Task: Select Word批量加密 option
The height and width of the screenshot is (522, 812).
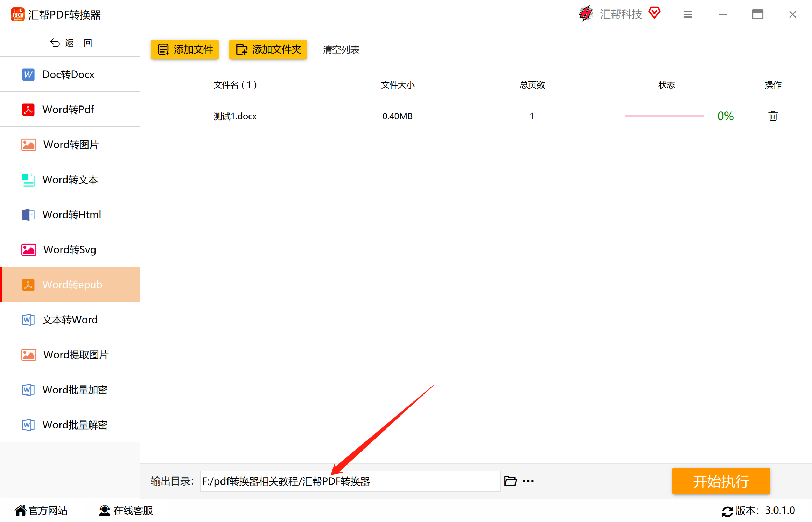Action: [70, 390]
